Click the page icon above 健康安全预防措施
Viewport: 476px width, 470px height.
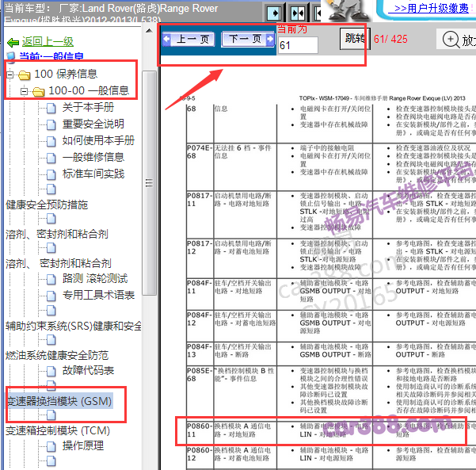51,189
